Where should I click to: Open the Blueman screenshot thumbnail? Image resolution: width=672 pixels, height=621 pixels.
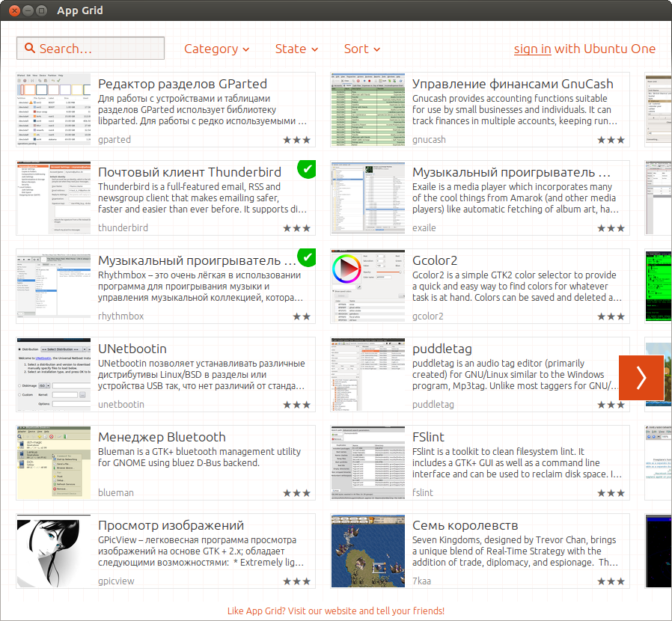54,463
